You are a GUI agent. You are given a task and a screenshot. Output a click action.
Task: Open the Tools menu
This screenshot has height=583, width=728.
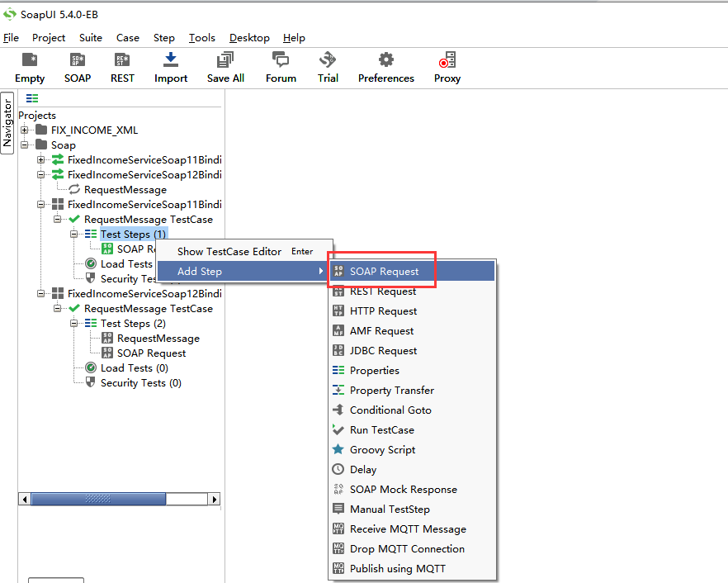[x=202, y=38]
